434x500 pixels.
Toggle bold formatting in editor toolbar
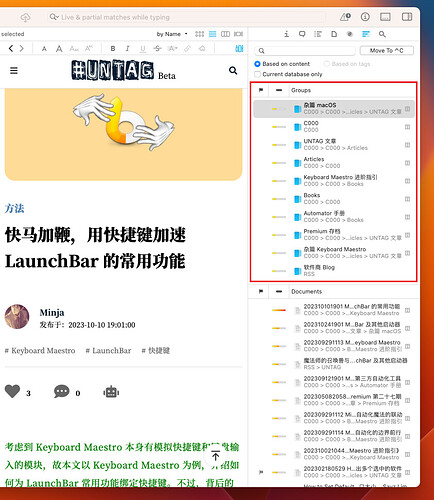[x=113, y=49]
